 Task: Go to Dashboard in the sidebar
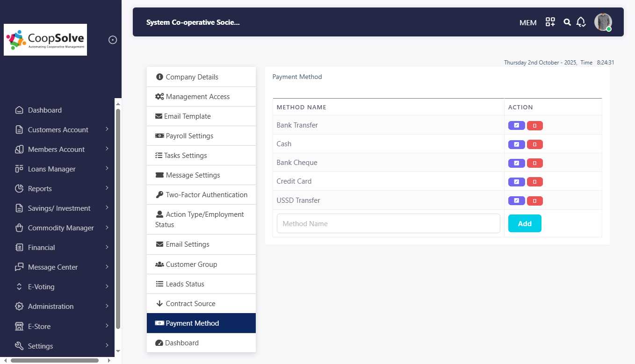click(x=44, y=110)
